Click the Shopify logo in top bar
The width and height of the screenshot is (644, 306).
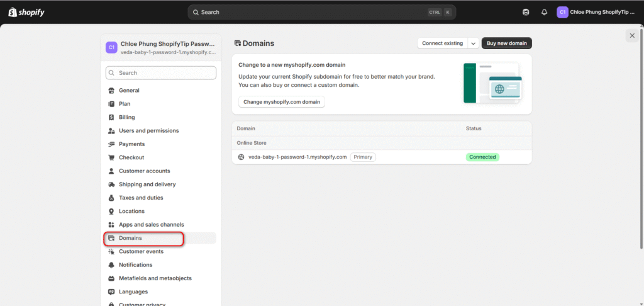26,12
